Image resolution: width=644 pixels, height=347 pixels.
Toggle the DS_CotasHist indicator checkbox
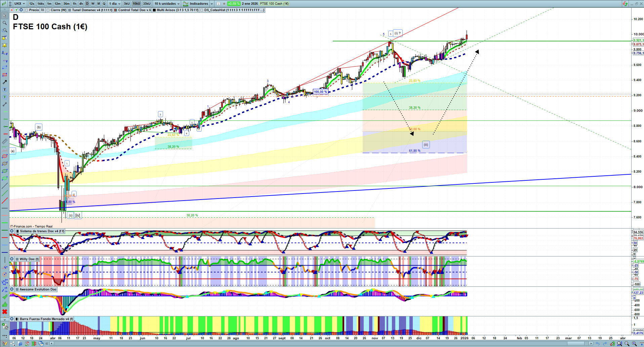pyautogui.click(x=202, y=10)
